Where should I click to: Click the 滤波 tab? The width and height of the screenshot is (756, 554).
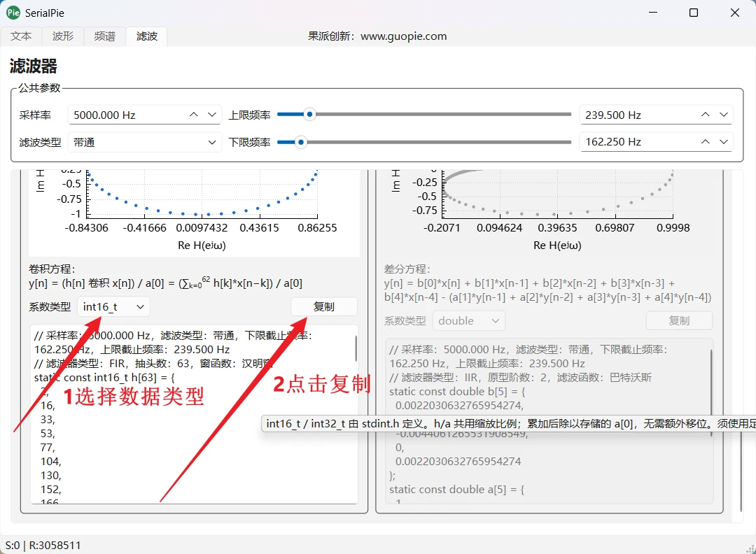146,36
